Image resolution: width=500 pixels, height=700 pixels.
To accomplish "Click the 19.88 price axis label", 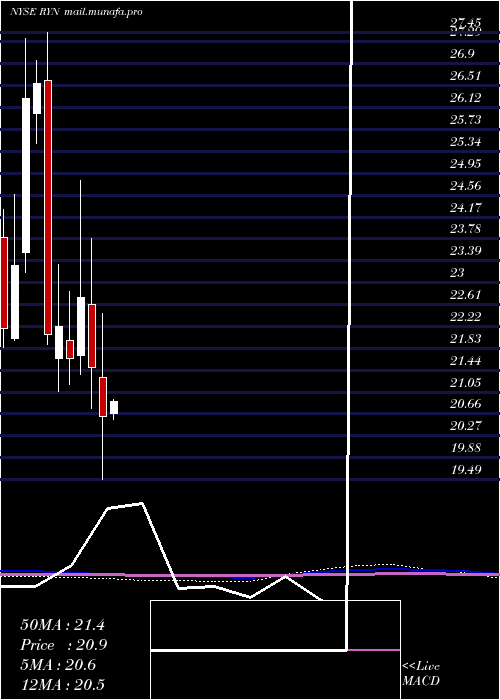I will 465,447.
